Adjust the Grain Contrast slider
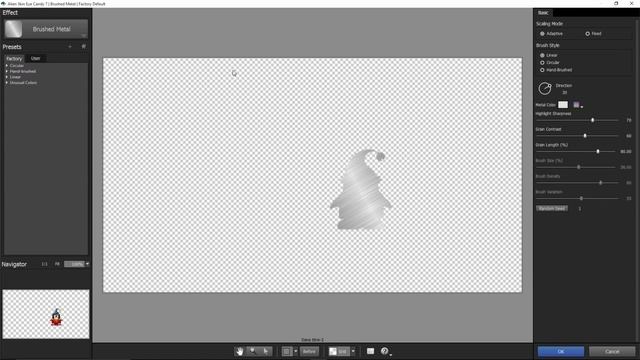The width and height of the screenshot is (640, 360). [585, 136]
